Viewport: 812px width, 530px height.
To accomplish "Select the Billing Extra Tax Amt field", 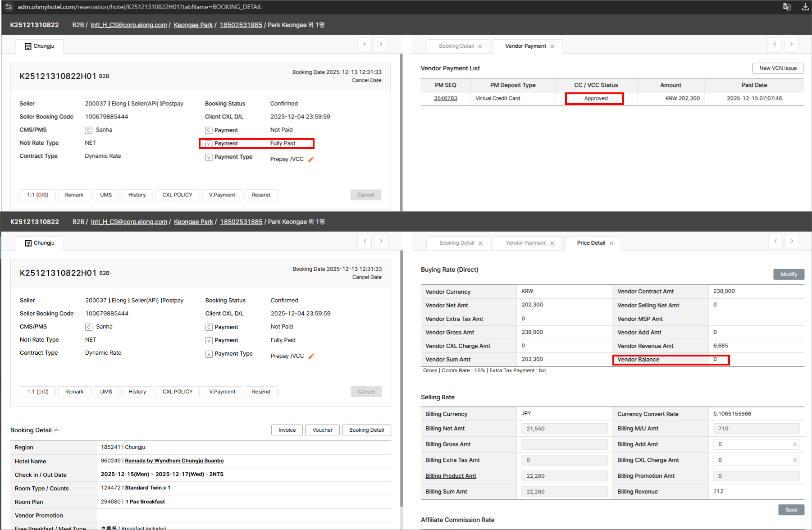I will coord(564,460).
